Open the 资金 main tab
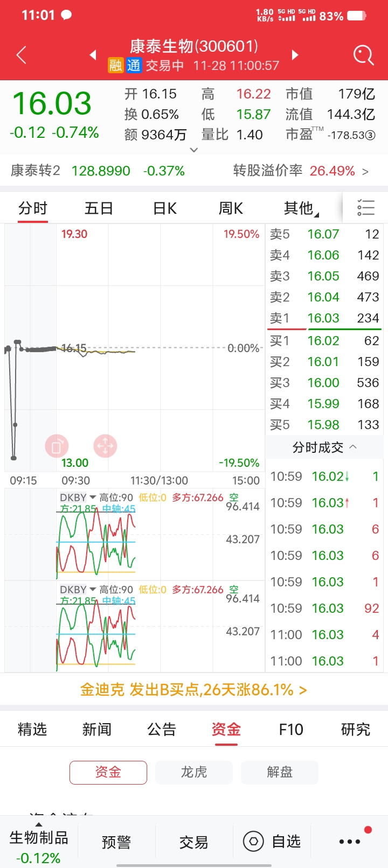388x868 pixels. point(226,729)
